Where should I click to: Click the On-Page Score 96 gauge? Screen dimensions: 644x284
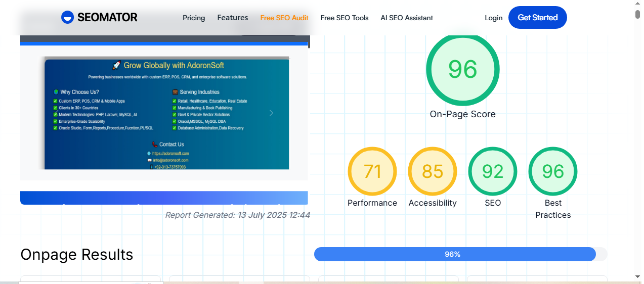[462, 69]
